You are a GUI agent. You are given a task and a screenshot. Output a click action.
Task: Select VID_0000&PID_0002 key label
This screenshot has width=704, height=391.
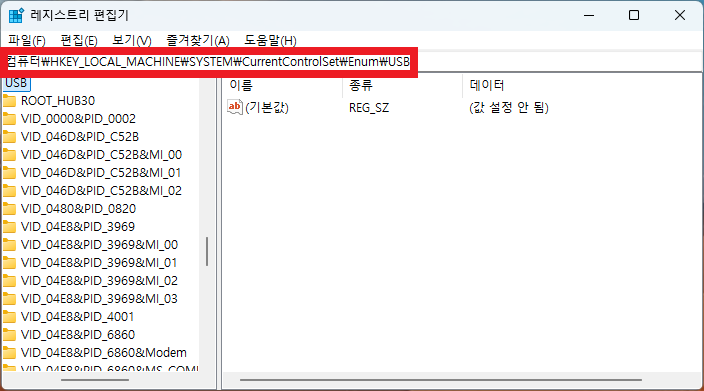pyautogui.click(x=78, y=119)
